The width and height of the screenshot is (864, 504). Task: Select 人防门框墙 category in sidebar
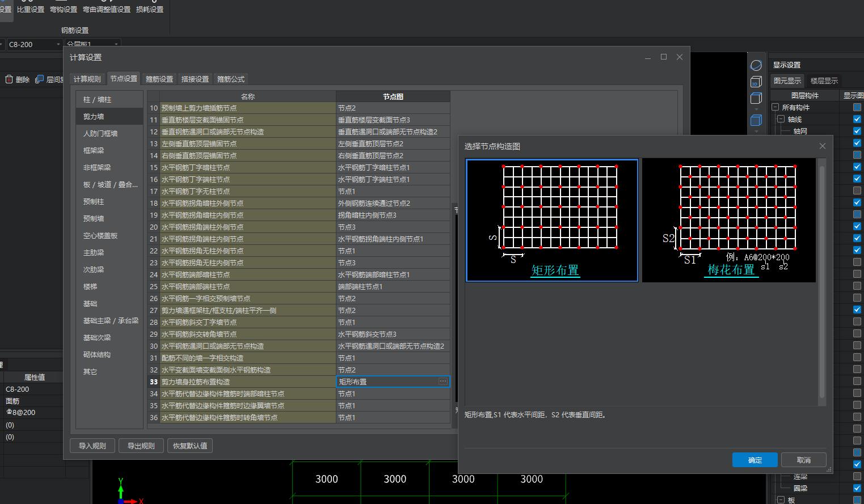(x=109, y=133)
